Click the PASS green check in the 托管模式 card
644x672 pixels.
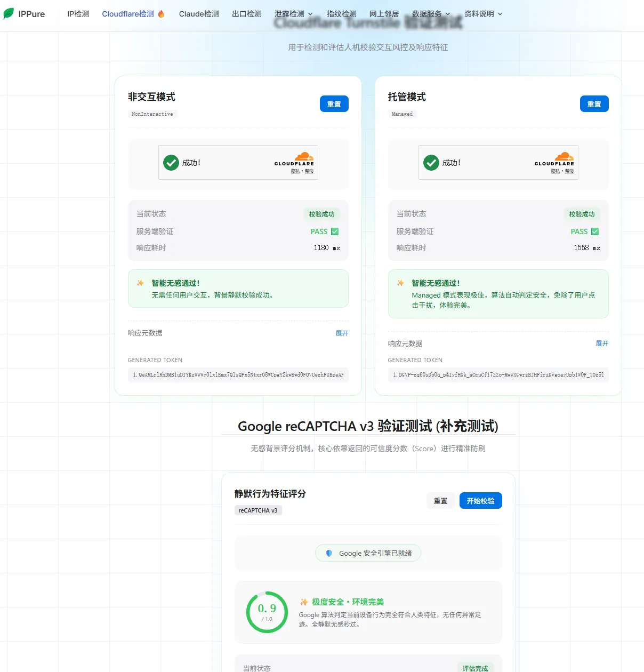coord(595,231)
